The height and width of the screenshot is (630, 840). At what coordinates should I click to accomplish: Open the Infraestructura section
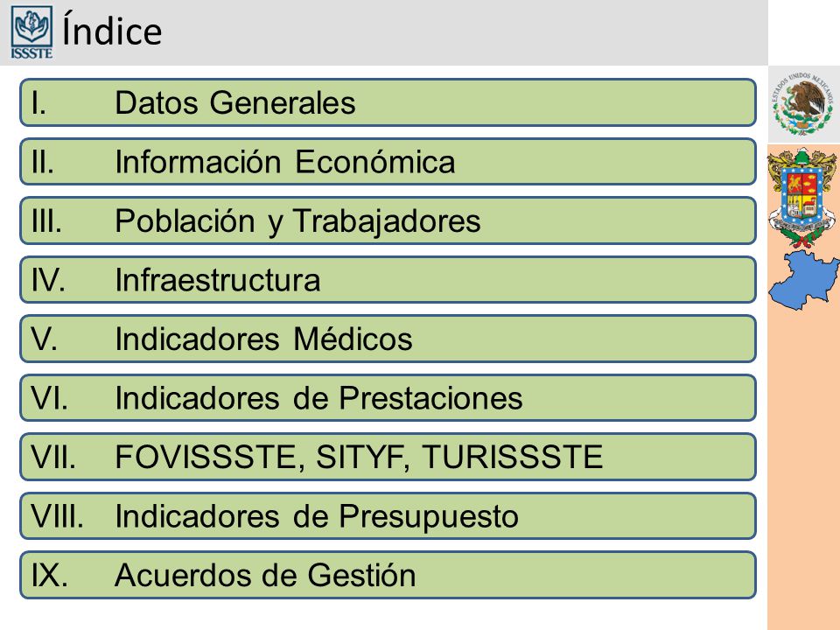pos(388,280)
